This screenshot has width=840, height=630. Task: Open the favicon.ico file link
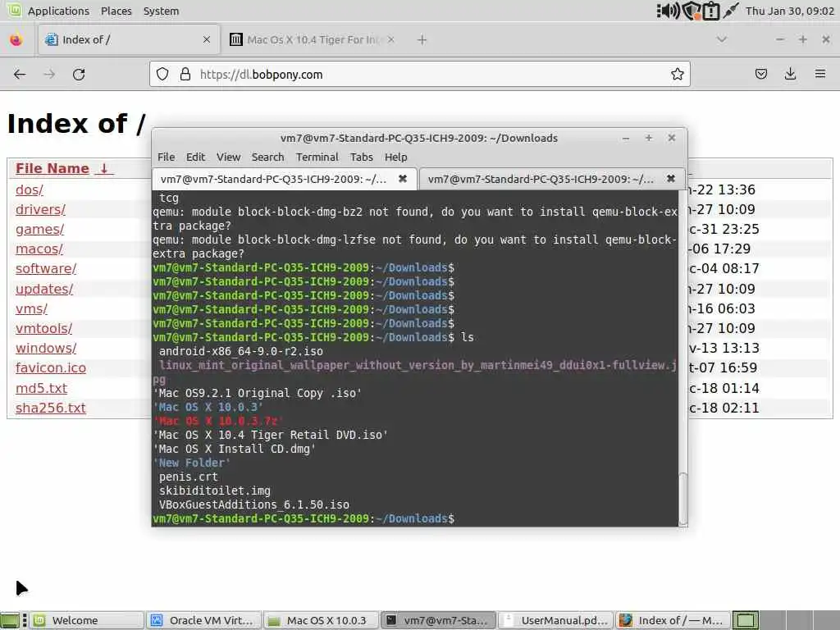(50, 368)
